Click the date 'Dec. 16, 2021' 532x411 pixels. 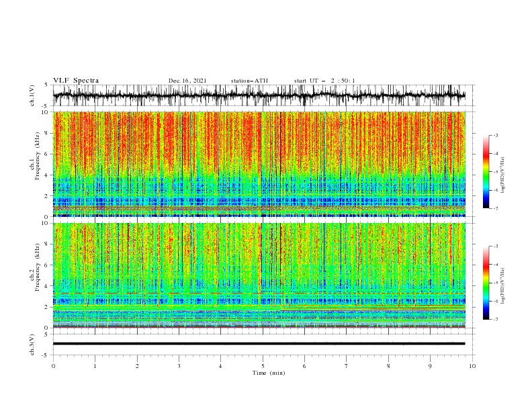point(187,81)
